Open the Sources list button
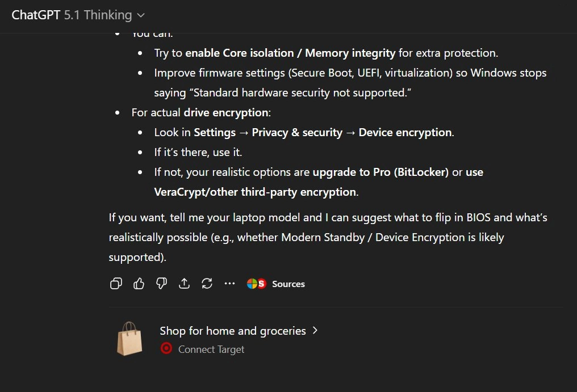Viewport: 577px width, 392px height. pos(288,284)
